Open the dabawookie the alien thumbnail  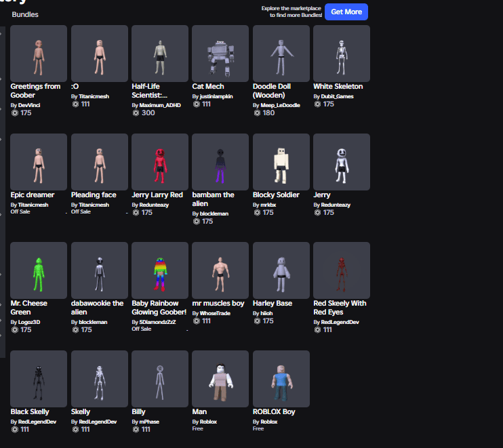click(100, 270)
